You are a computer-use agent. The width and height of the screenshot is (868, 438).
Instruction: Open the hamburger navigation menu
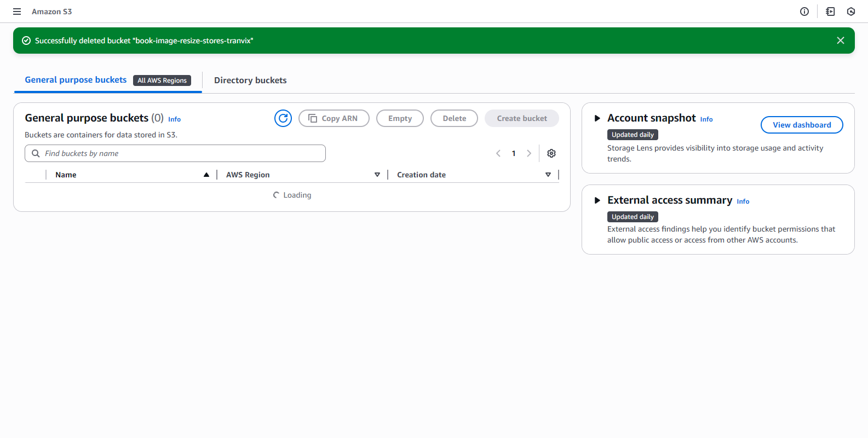(x=17, y=11)
